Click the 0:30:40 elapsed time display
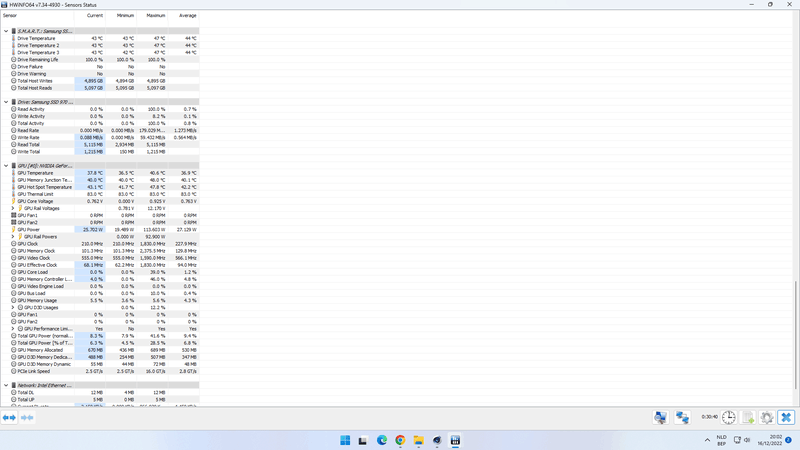This screenshot has height=450, width=800. coord(709,417)
